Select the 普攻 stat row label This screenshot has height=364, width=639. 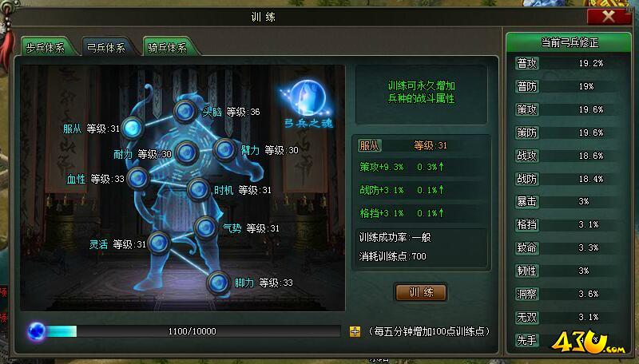[527, 63]
